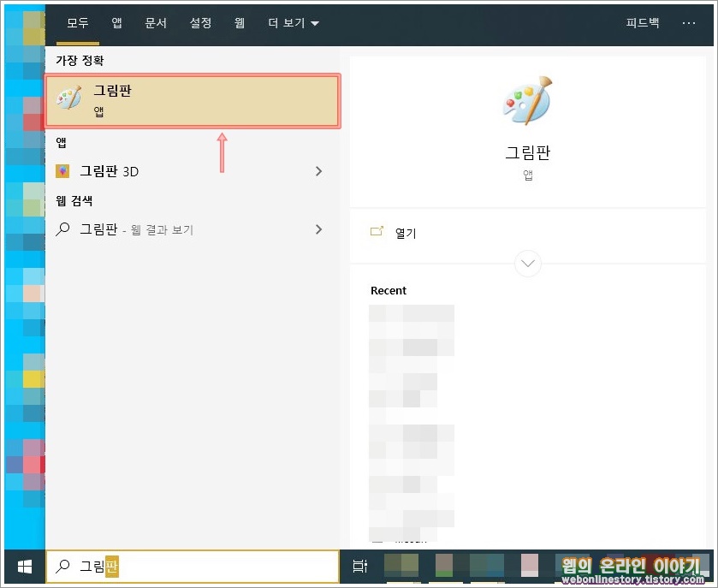Click the 가장 정확 section header

tap(80, 60)
